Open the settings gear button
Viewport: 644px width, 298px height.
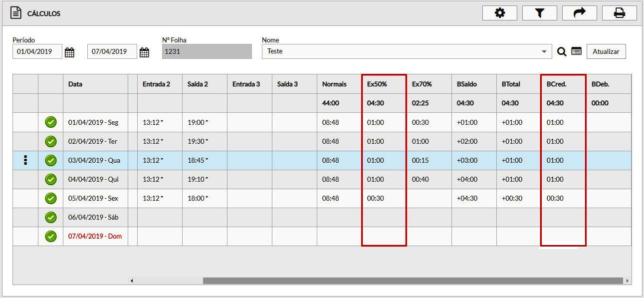coord(499,13)
